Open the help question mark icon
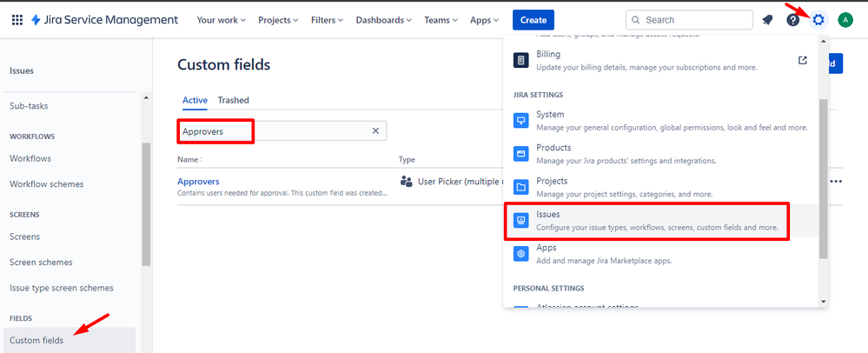This screenshot has height=353, width=868. pyautogui.click(x=792, y=20)
